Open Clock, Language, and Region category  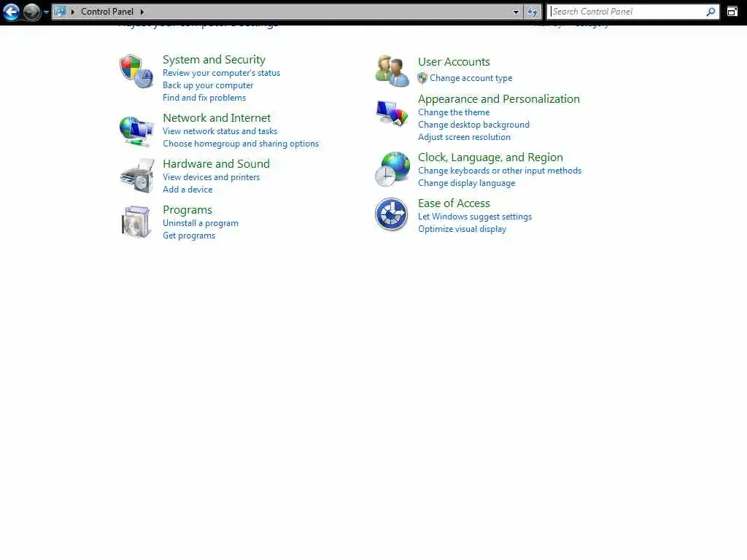click(490, 157)
